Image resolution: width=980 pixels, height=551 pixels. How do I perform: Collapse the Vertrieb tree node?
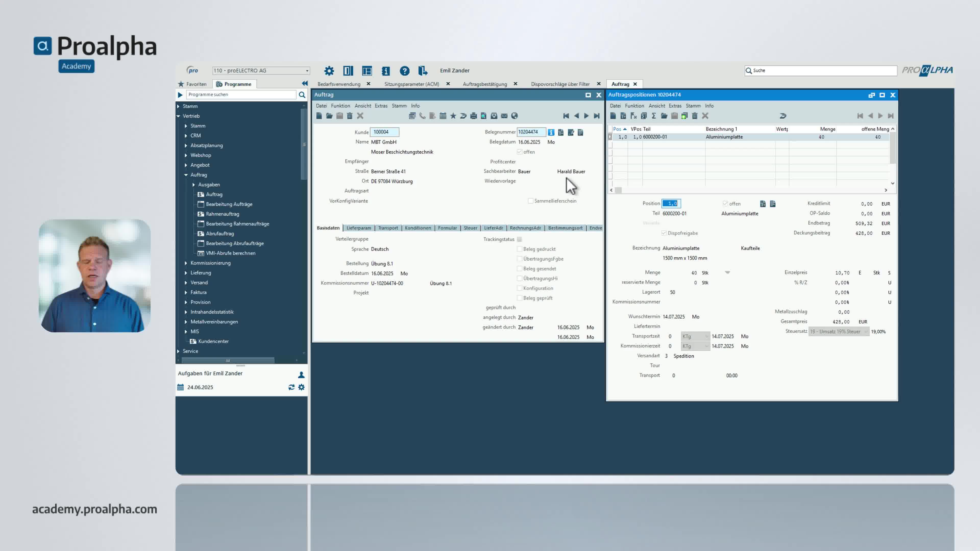coord(178,116)
